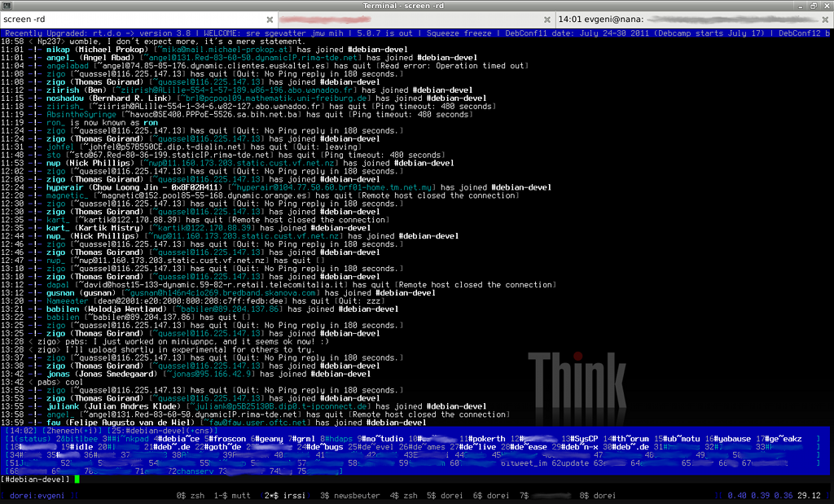The height and width of the screenshot is (504, 834).
Task: Click nick 'babilen' in the 13:21 join line
Action: coord(63,309)
